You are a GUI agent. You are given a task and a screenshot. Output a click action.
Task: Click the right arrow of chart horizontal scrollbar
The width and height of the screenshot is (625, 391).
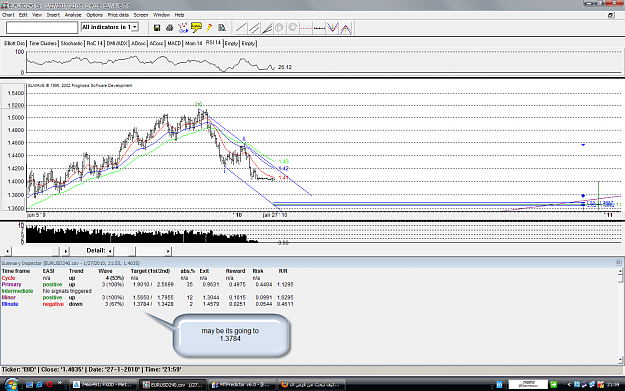(66, 251)
